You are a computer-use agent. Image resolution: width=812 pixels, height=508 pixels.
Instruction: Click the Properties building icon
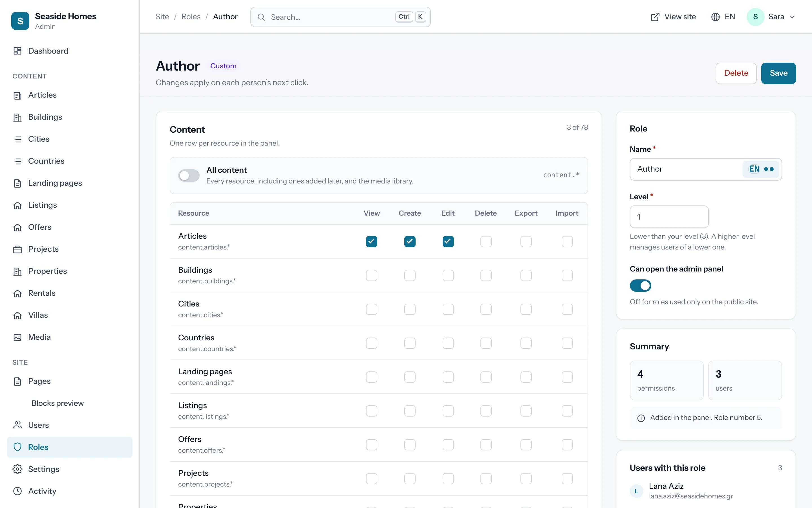pyautogui.click(x=17, y=271)
